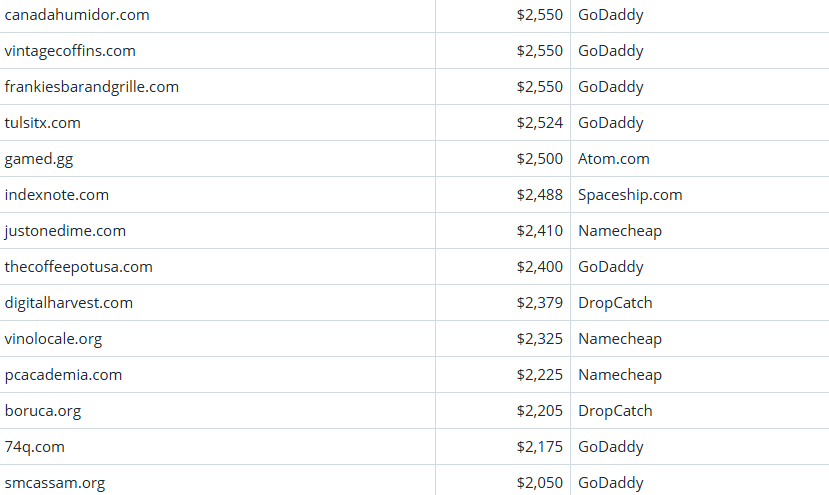The height and width of the screenshot is (495, 829).
Task: Click the gamed.gg domain name
Action: coord(39,159)
